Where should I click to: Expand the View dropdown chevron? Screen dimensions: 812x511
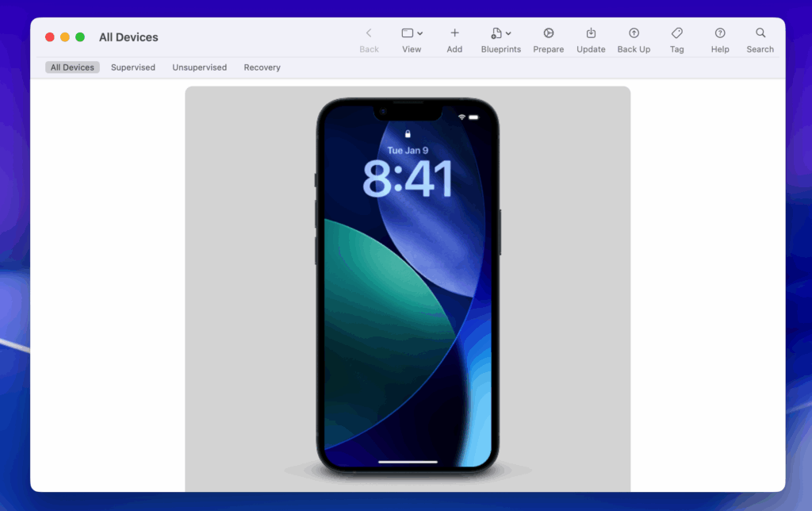(x=420, y=33)
